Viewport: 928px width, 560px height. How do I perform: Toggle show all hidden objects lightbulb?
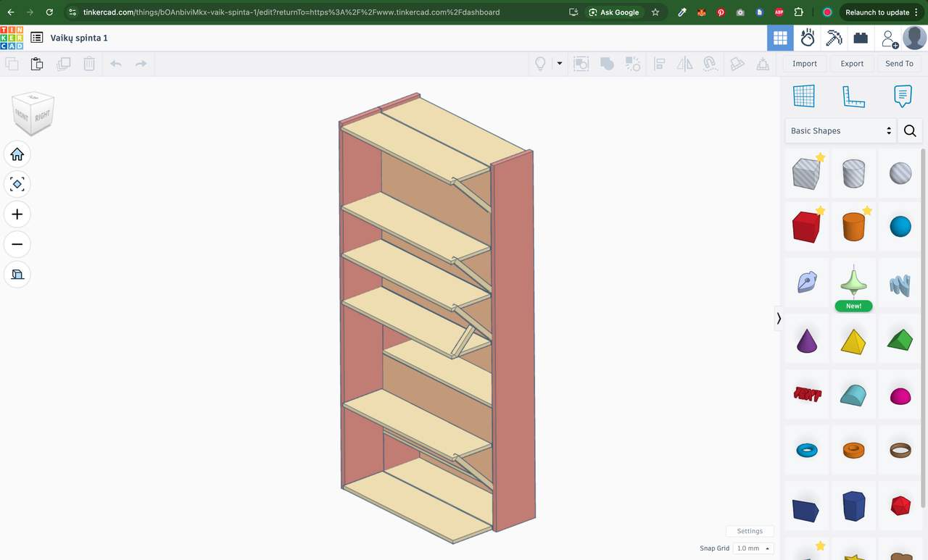click(540, 64)
